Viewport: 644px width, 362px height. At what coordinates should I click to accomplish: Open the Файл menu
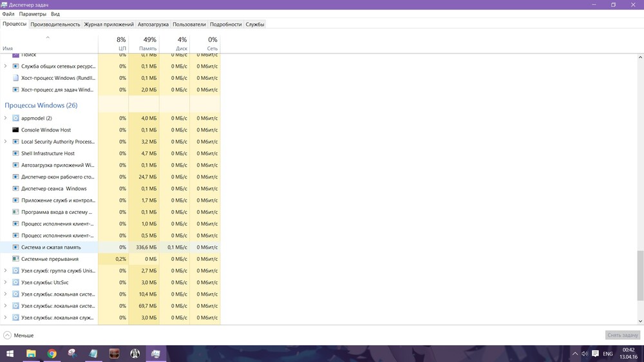[8, 14]
